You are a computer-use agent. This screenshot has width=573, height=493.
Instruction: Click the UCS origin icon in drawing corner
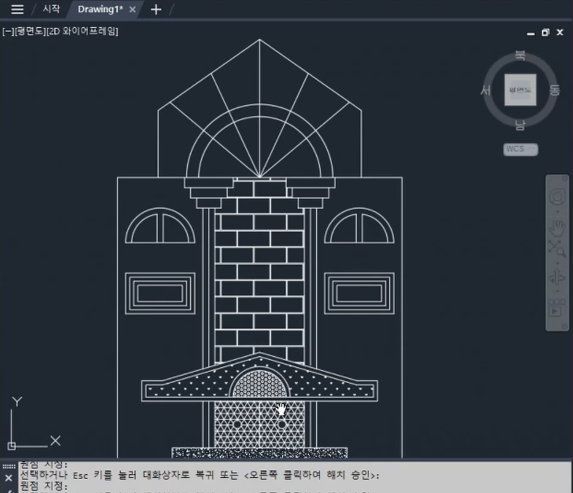click(x=11, y=446)
